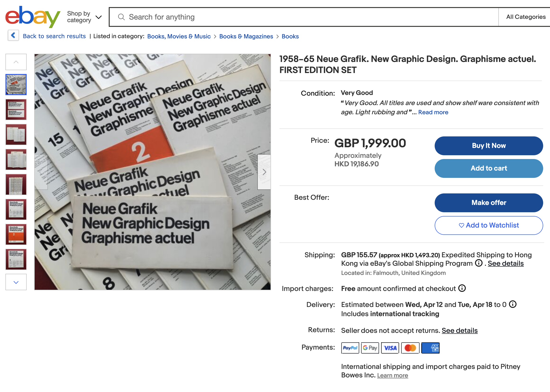The width and height of the screenshot is (550, 392).
Task: Click the listing title heading
Action: 408,65
